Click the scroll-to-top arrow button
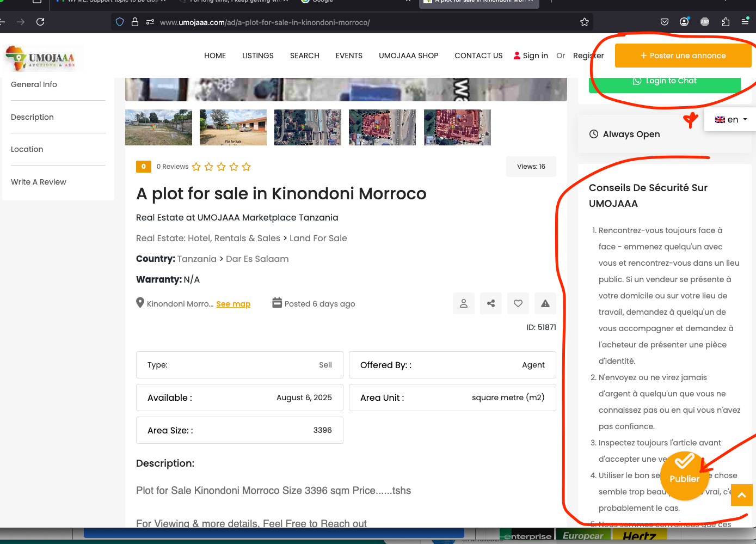 [x=741, y=495]
